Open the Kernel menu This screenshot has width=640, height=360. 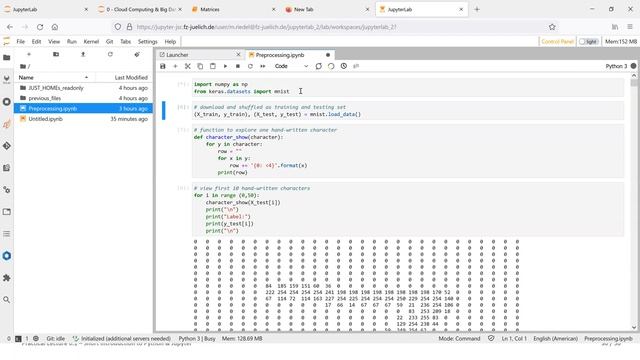coord(91,42)
